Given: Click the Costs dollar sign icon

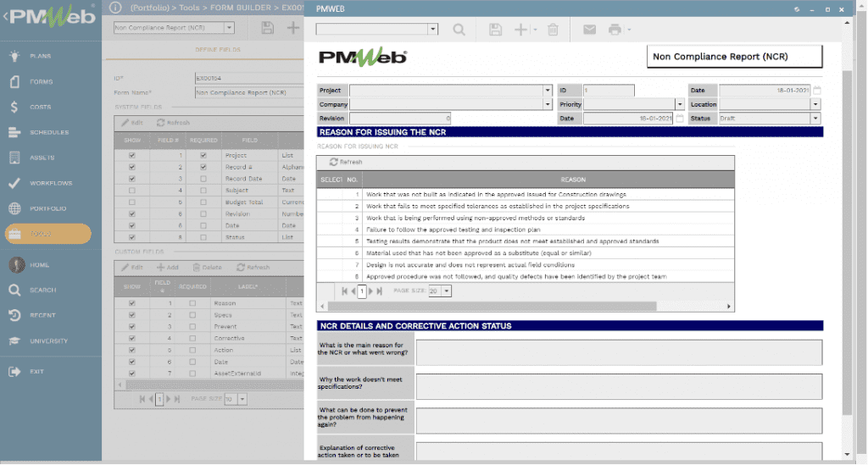Looking at the screenshot, I should 14,107.
